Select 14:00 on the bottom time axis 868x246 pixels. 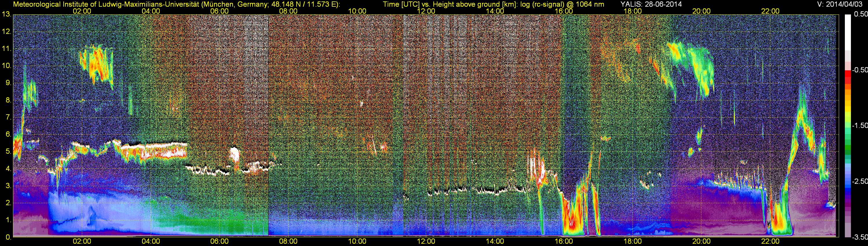pos(495,241)
